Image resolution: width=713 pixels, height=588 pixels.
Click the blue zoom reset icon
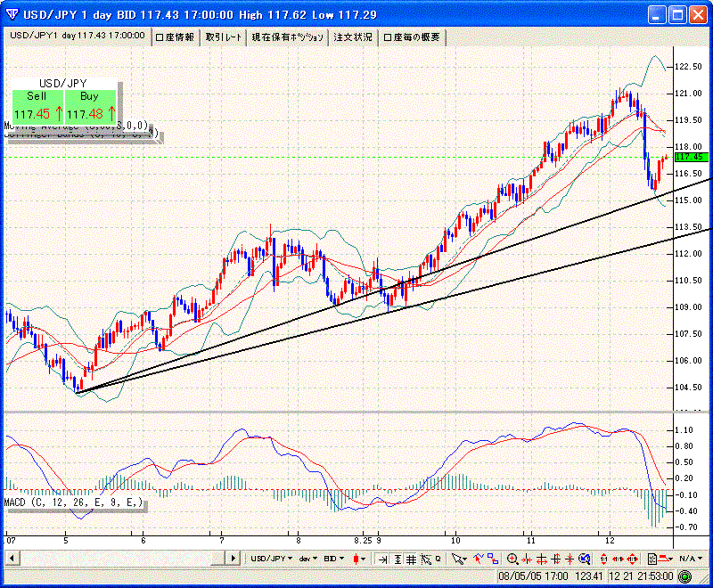pos(584,559)
